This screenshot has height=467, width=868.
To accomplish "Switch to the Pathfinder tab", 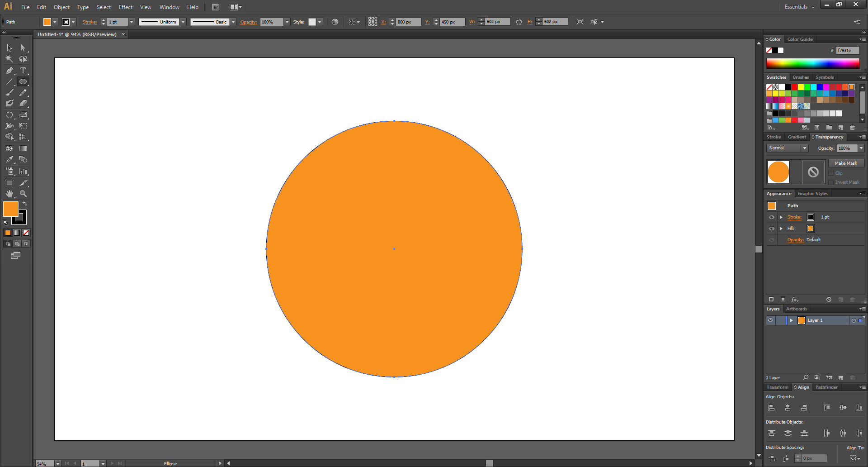I will point(826,387).
